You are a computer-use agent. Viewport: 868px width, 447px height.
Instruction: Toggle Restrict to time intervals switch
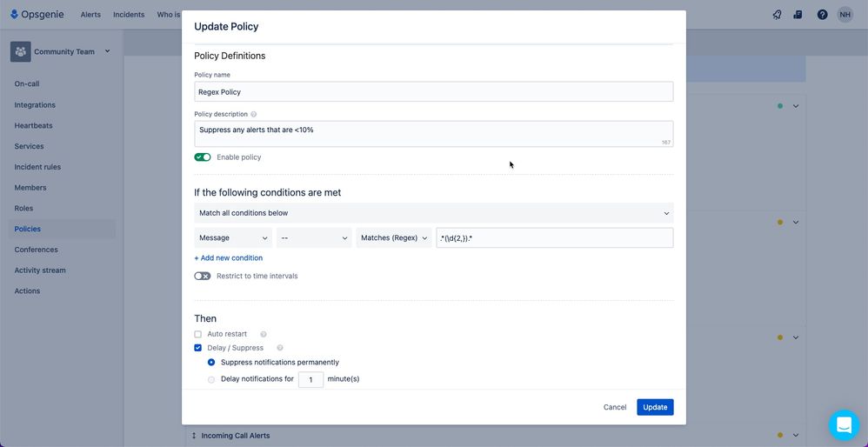coord(202,276)
